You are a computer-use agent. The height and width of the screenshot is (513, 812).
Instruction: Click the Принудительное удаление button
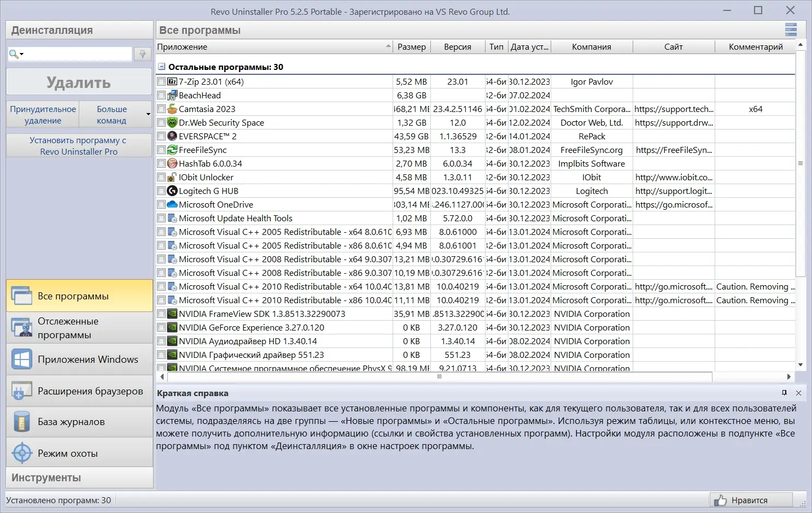pos(43,115)
